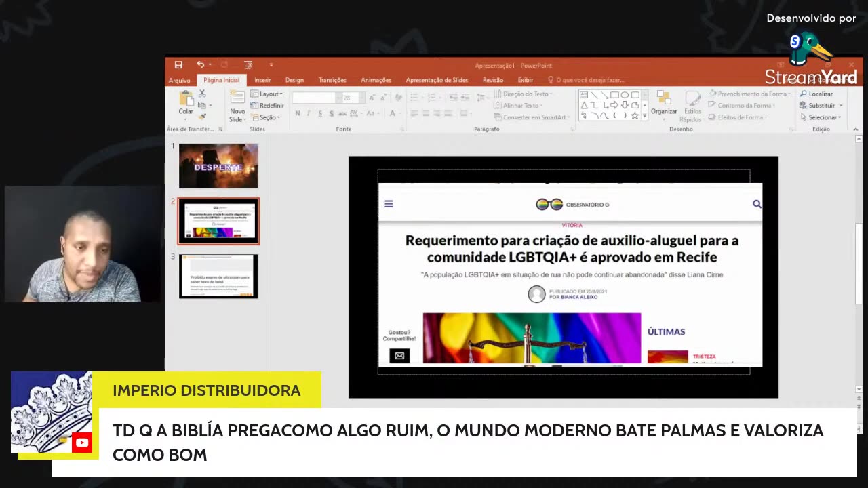Select slide 3 thumbnail about ultrassom

(x=218, y=277)
